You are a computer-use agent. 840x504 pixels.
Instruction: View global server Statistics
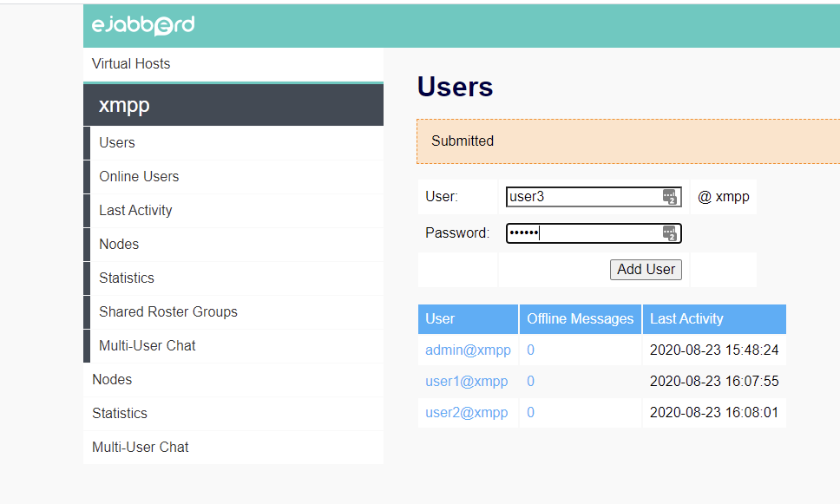tap(119, 413)
